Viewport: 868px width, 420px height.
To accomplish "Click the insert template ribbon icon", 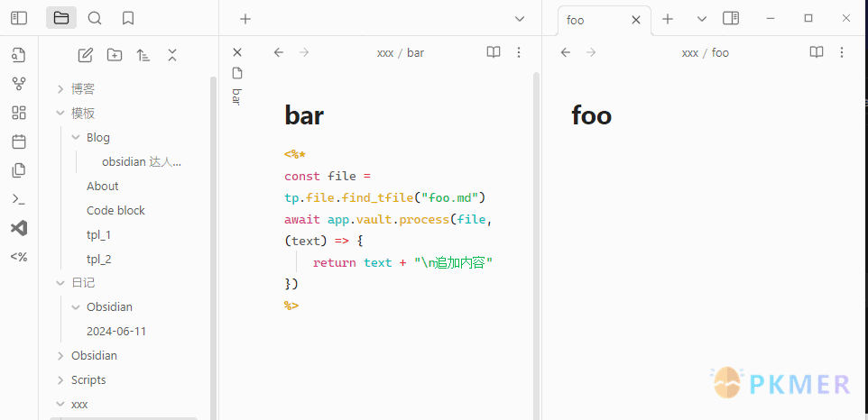I will [x=19, y=170].
